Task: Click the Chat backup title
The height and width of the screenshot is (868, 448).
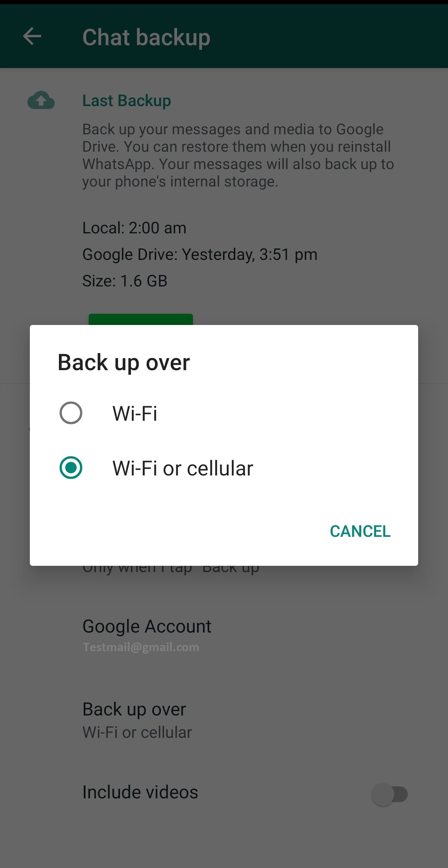Action: (x=146, y=37)
